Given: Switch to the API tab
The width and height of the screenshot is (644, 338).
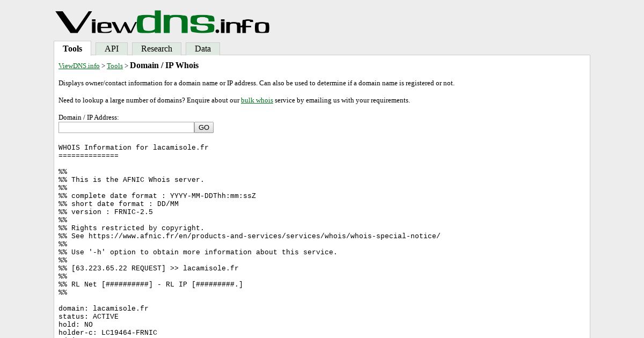Looking at the screenshot, I should 112,49.
